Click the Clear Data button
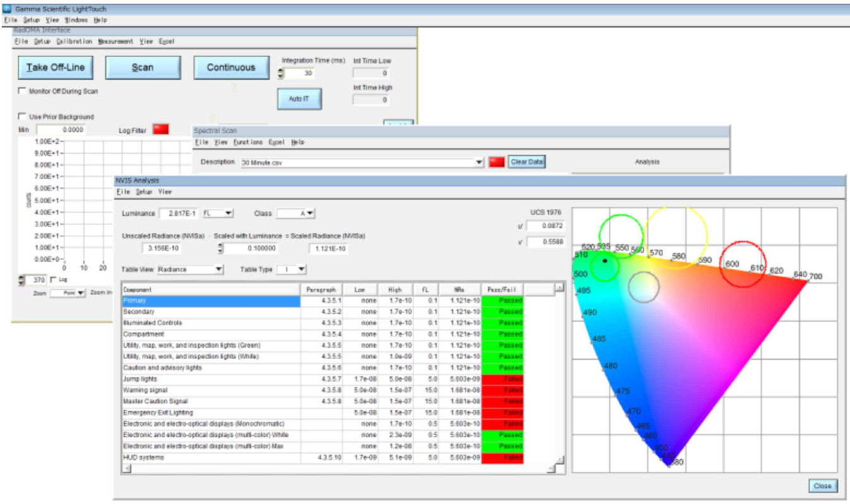The width and height of the screenshot is (850, 504). click(x=527, y=162)
